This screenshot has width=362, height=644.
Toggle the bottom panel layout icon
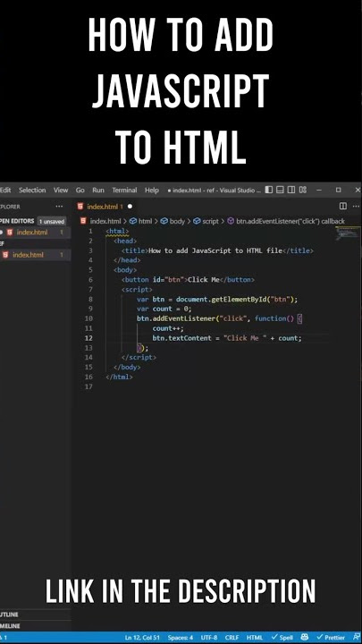[280, 190]
